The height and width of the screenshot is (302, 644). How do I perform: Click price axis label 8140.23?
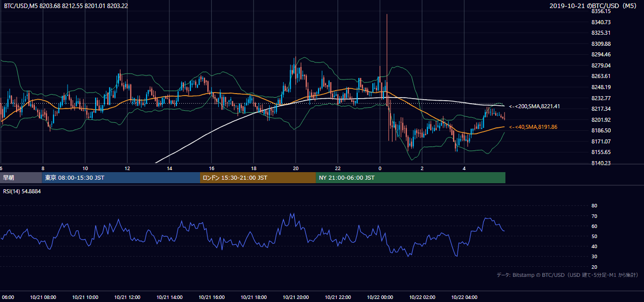click(x=601, y=163)
